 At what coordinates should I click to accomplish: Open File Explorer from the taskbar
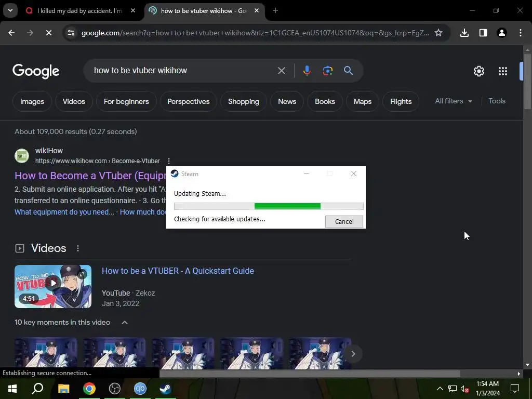point(63,389)
